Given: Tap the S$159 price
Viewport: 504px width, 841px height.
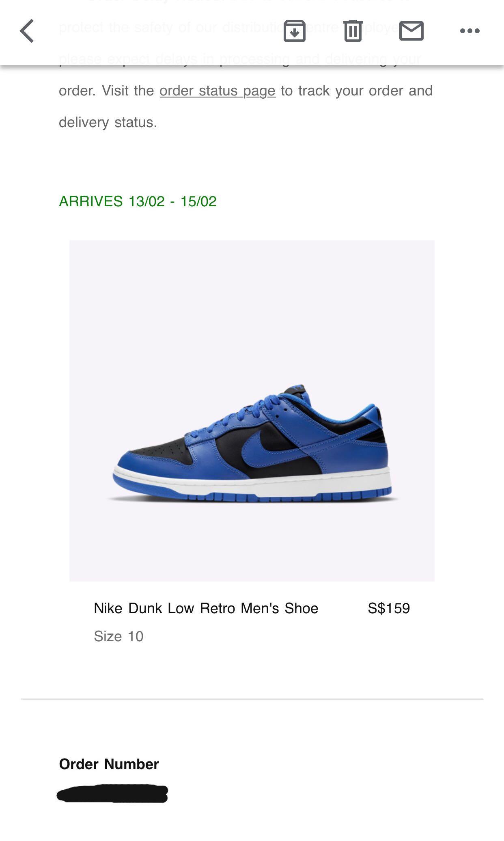Looking at the screenshot, I should (x=389, y=608).
